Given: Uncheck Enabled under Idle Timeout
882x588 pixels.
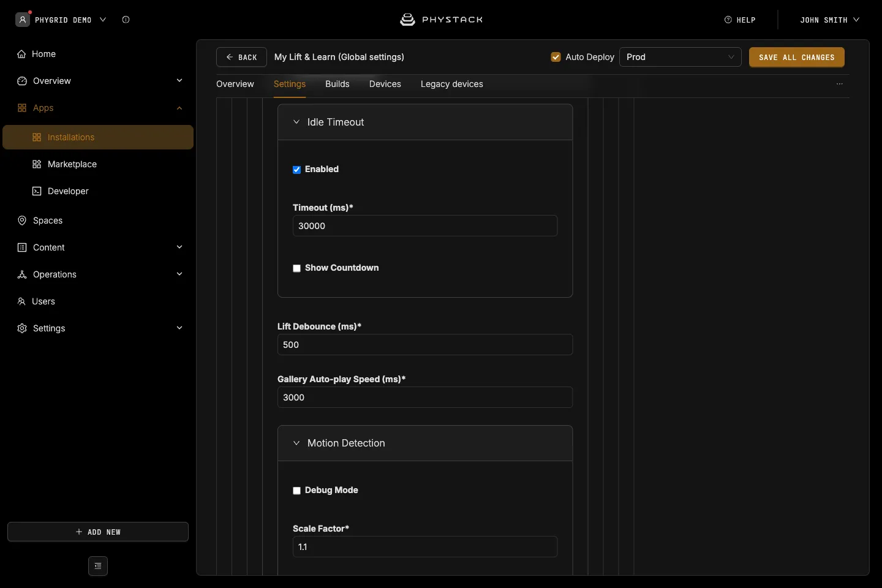Looking at the screenshot, I should pos(297,170).
